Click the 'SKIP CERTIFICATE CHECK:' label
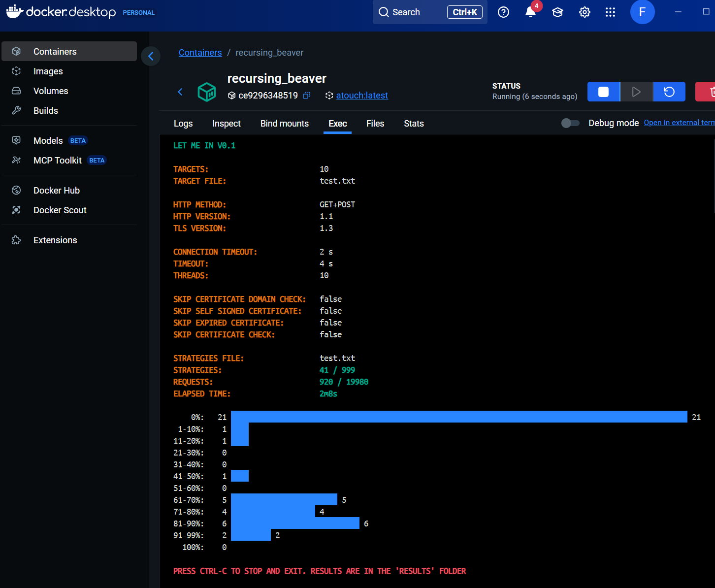Image resolution: width=715 pixels, height=588 pixels. (224, 335)
